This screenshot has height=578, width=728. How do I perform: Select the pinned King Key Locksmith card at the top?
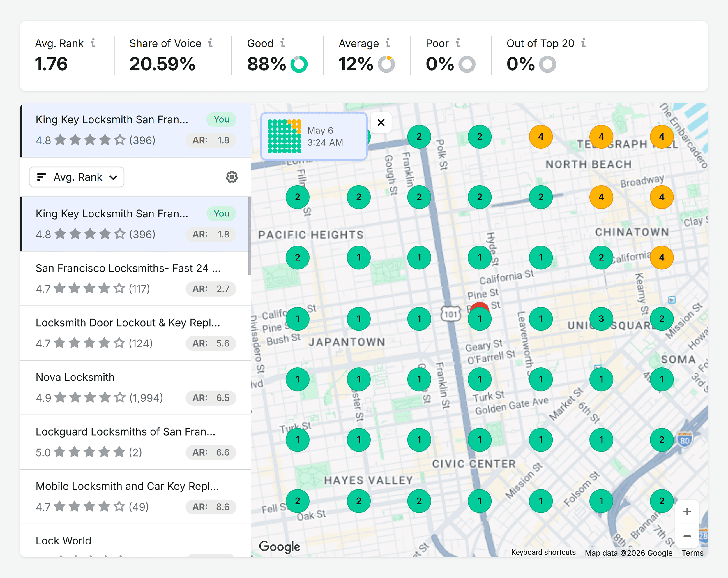(x=136, y=130)
